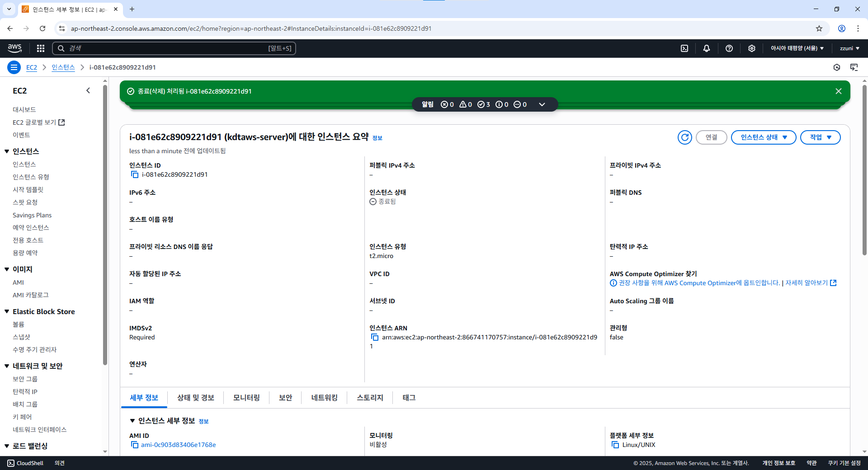Copy the Linux/UNIX platform details
The width and height of the screenshot is (868, 470).
[x=615, y=445]
